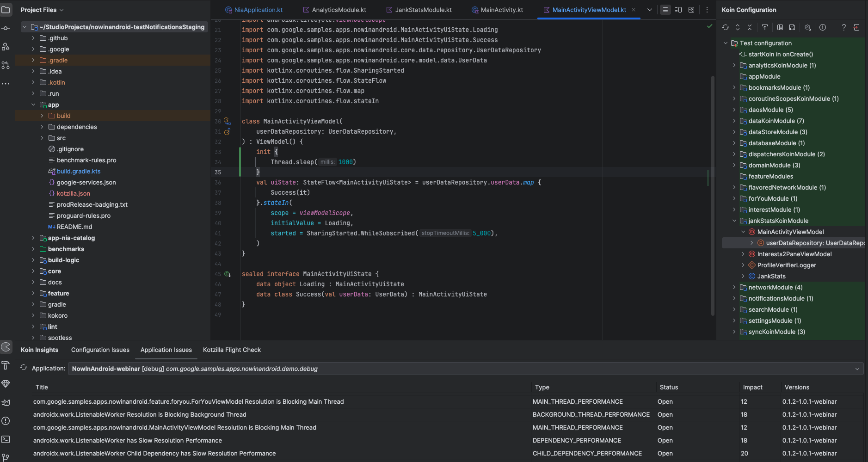Screen dimensions: 868x462
Task: Select the ProfileVerifierLogger node
Action: pyautogui.click(x=787, y=265)
